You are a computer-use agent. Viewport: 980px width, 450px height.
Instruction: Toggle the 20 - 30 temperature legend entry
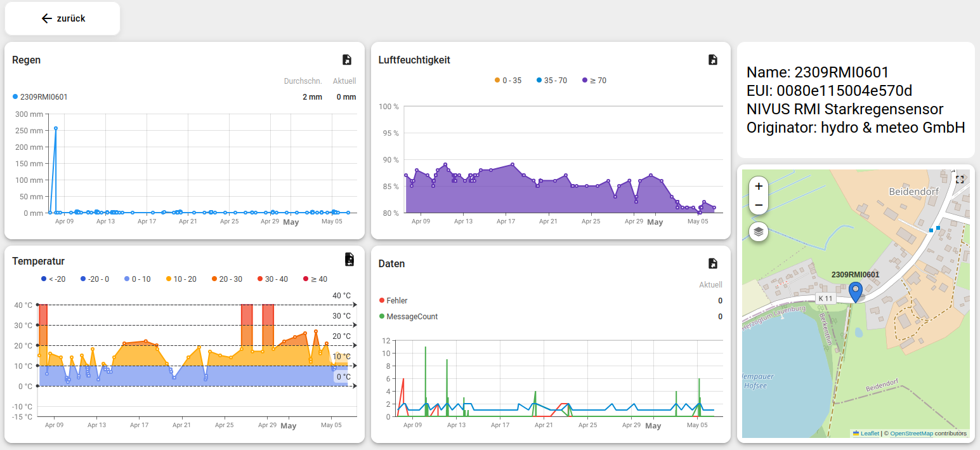click(x=227, y=279)
